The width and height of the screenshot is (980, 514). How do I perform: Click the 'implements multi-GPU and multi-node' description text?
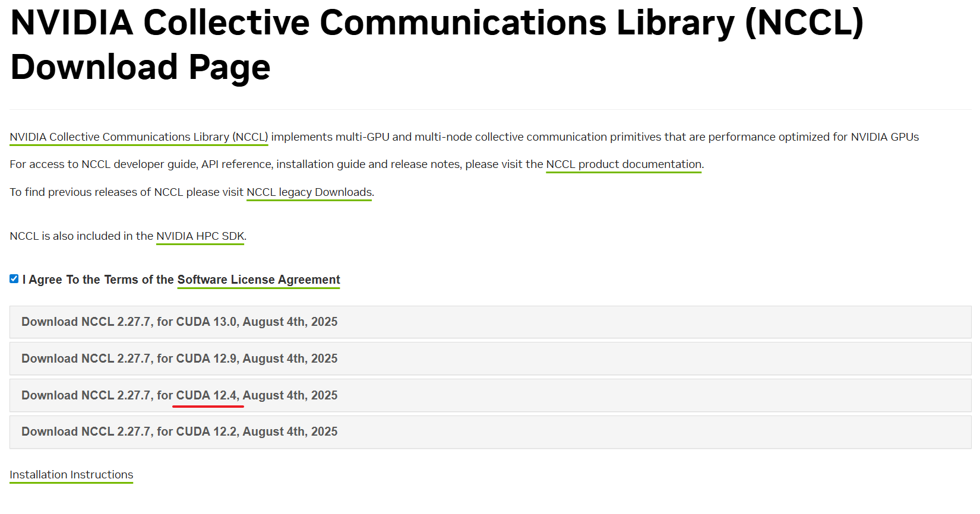click(595, 137)
